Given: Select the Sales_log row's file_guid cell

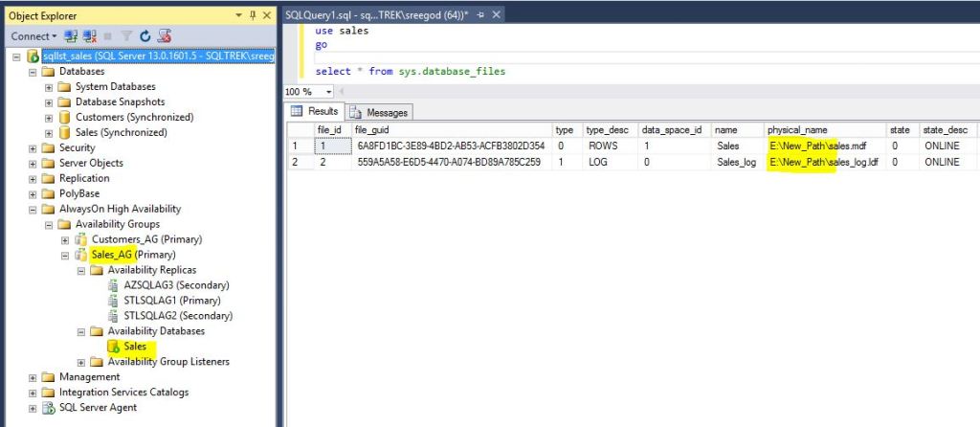Looking at the screenshot, I should [450, 162].
